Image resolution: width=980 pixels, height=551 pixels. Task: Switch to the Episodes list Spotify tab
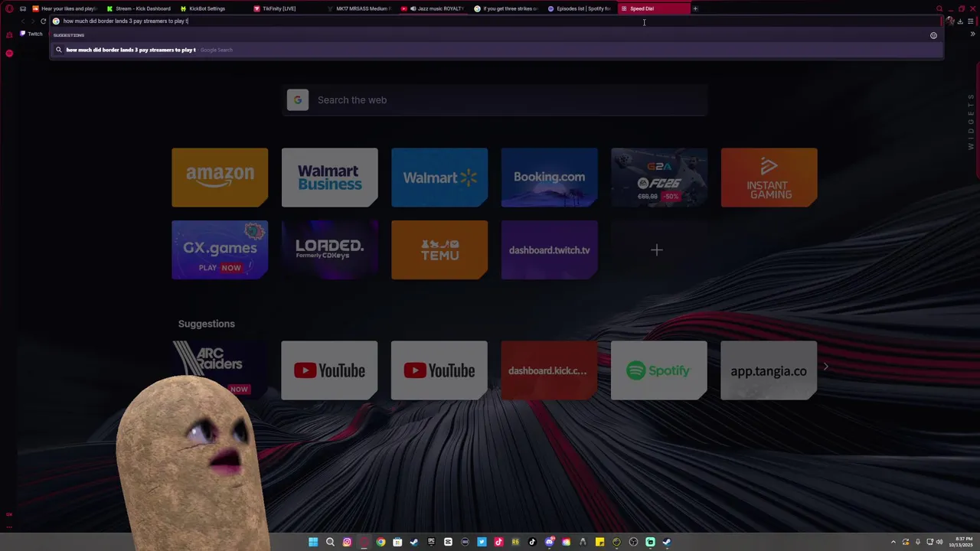click(x=580, y=8)
